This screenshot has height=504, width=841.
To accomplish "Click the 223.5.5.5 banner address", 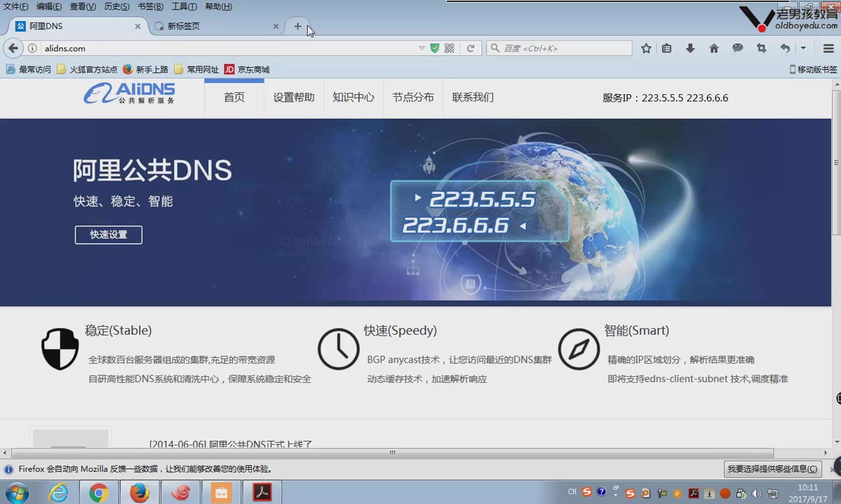I will (482, 199).
